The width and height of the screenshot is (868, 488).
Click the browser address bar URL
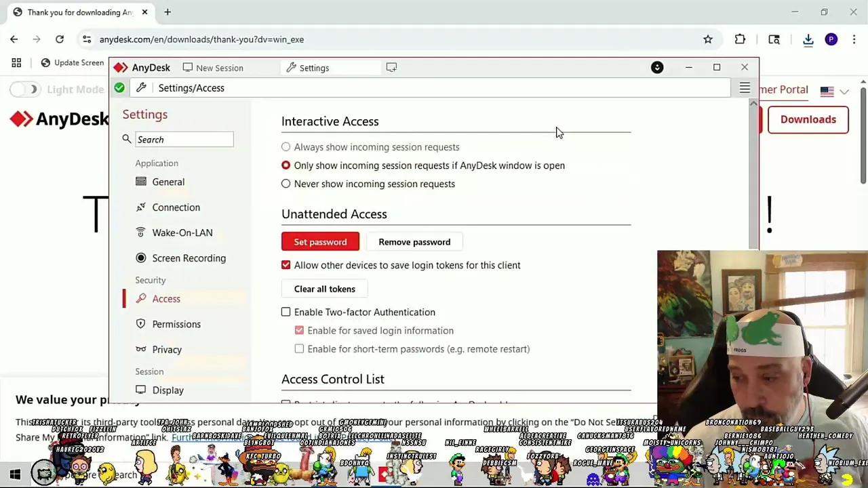(x=201, y=39)
